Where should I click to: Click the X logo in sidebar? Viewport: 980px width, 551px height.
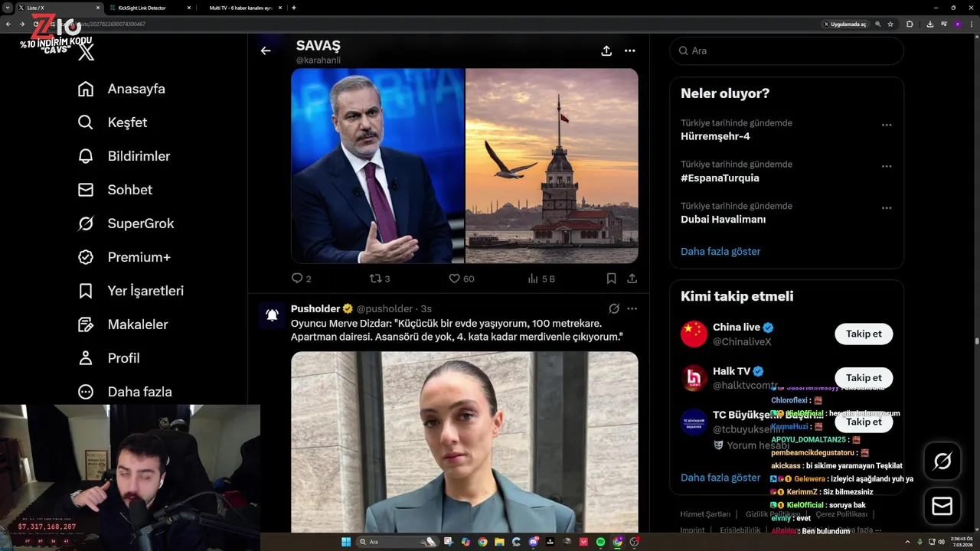pyautogui.click(x=87, y=51)
